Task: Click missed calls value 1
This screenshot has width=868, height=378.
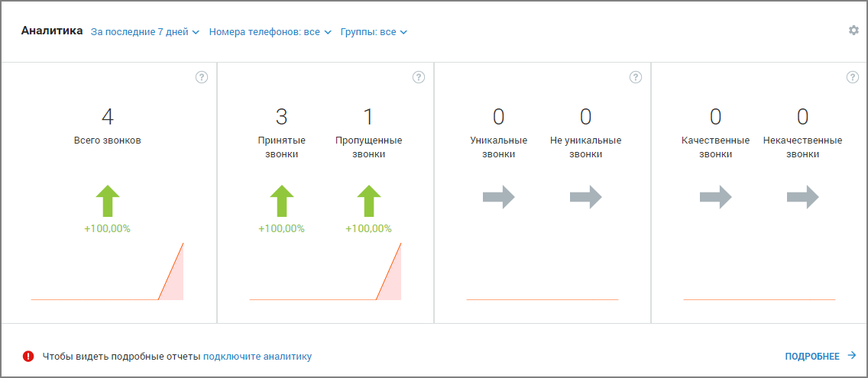Action: (369, 117)
